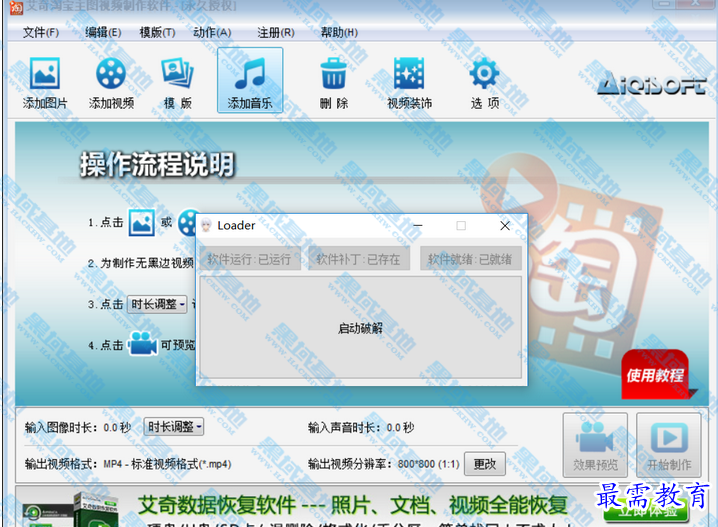Close the Loader dialog
Viewport: 718px width, 527px height.
[505, 226]
